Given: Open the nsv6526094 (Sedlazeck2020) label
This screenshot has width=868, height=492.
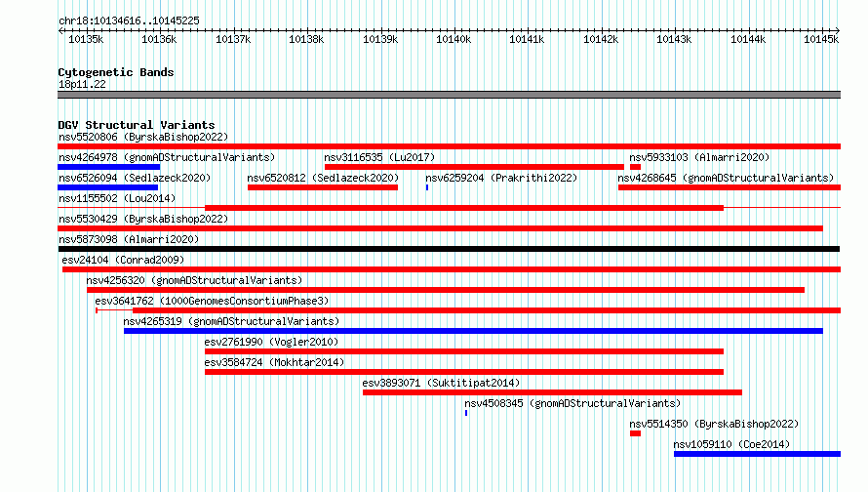Looking at the screenshot, I should click(x=135, y=178).
